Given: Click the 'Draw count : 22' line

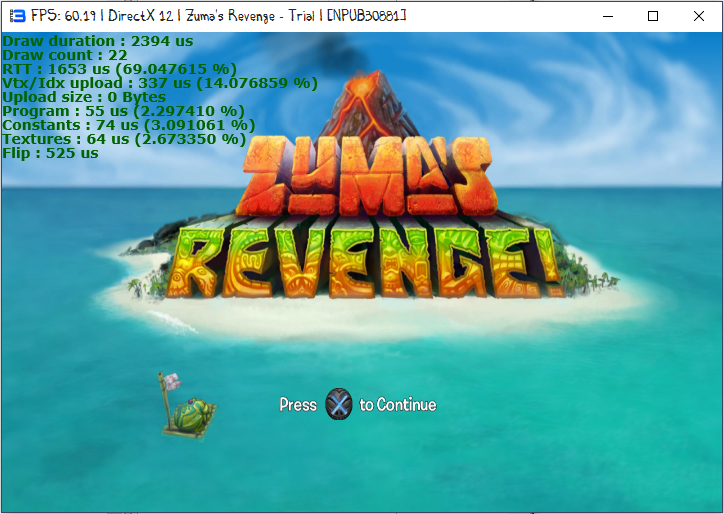Looking at the screenshot, I should (x=65, y=55).
